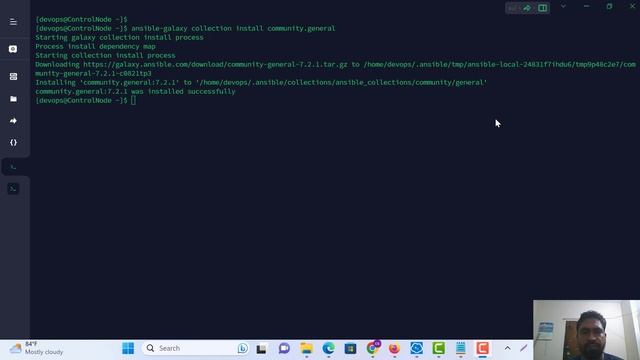Open the Windows Start menu
This screenshot has height=360, width=640.
[x=128, y=348]
